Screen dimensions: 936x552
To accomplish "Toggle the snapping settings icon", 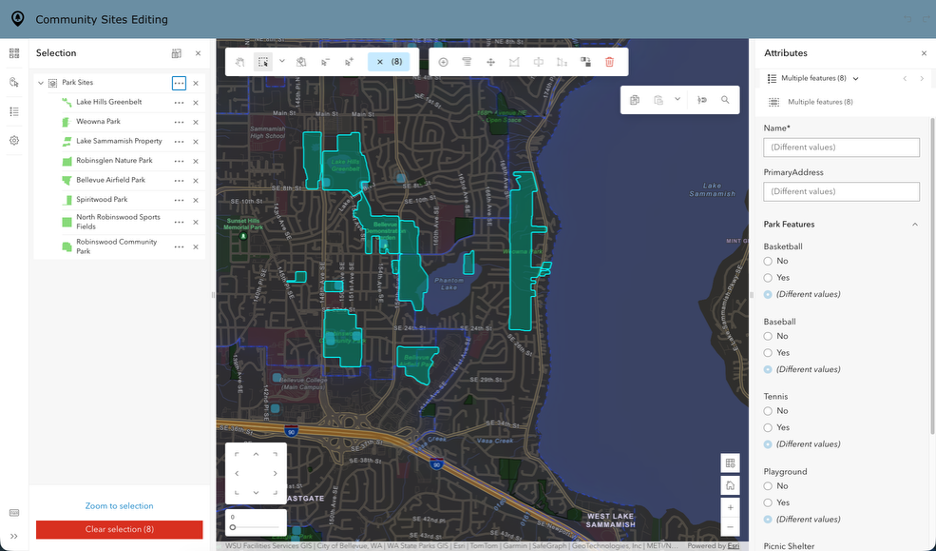I will (702, 100).
